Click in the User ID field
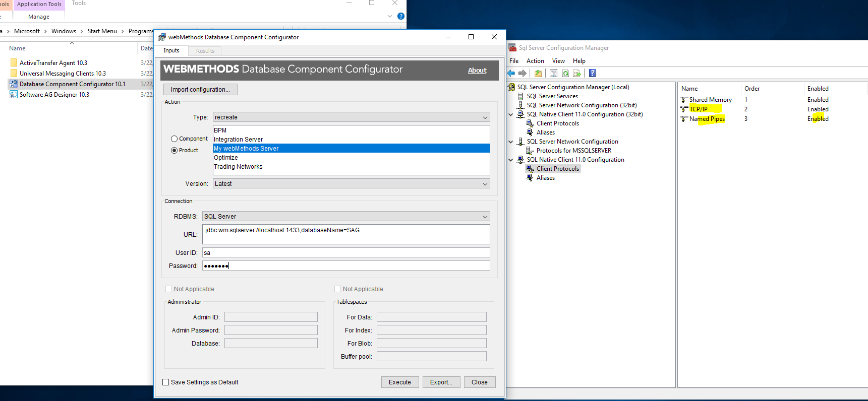 point(346,253)
